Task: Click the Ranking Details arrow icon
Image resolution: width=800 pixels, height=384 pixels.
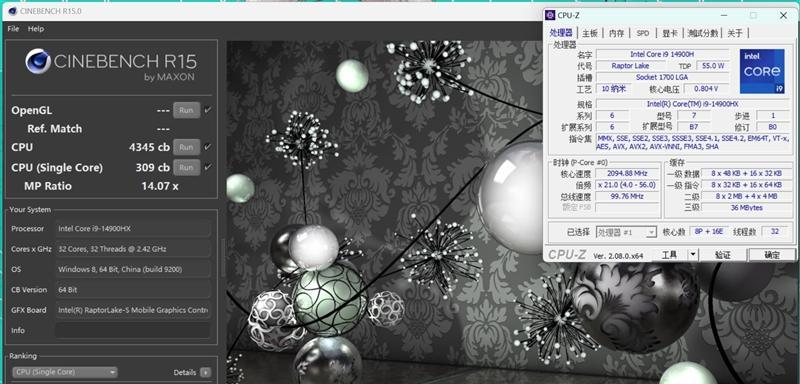Action: [x=205, y=372]
